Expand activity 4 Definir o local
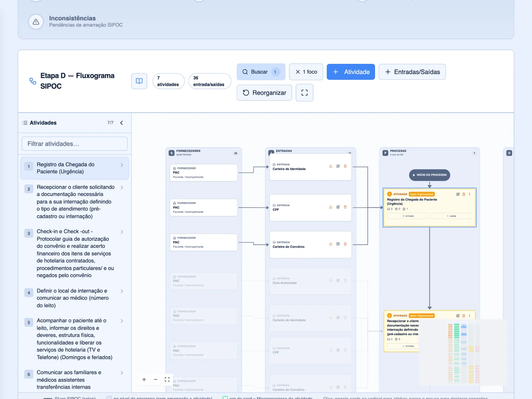The height and width of the screenshot is (399, 532). [x=122, y=291]
